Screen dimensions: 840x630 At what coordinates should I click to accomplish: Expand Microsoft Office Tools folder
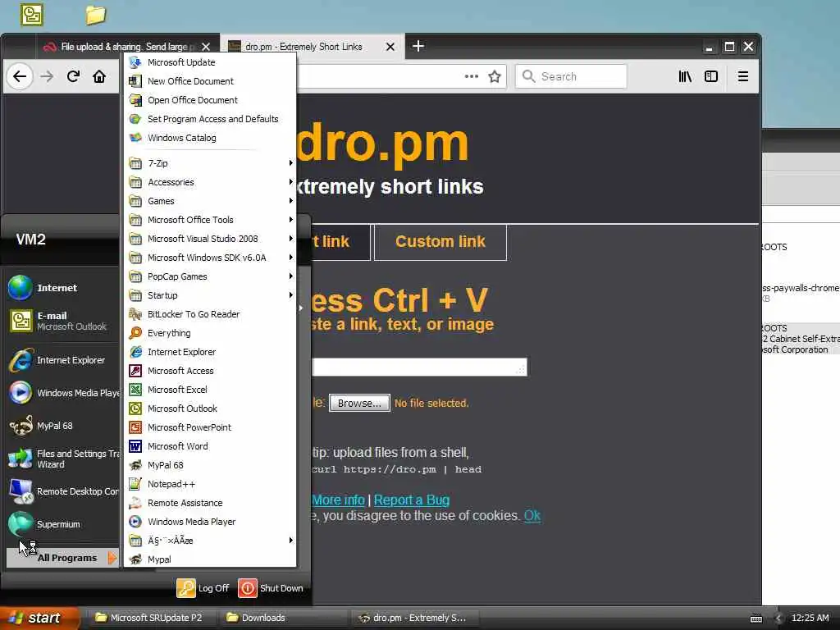click(210, 220)
